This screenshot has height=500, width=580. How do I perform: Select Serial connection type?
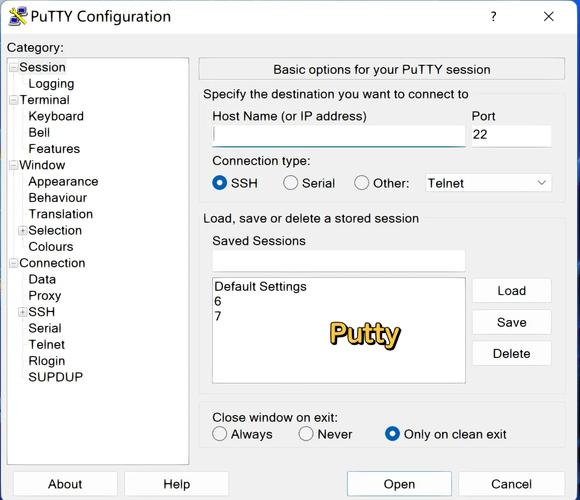(x=290, y=183)
